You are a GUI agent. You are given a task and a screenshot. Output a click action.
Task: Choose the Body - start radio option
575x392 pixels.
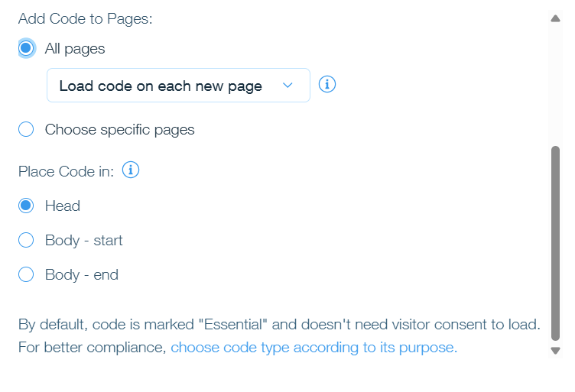click(x=26, y=241)
